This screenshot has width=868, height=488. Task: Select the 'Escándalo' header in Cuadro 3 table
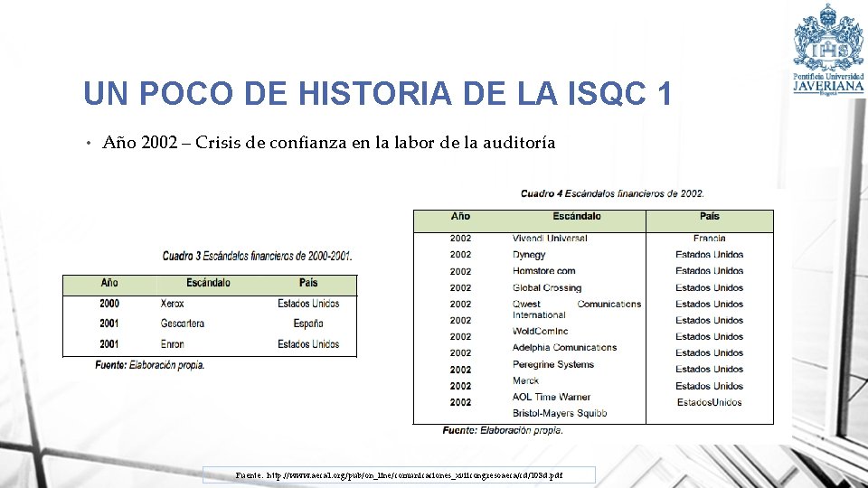click(x=208, y=283)
